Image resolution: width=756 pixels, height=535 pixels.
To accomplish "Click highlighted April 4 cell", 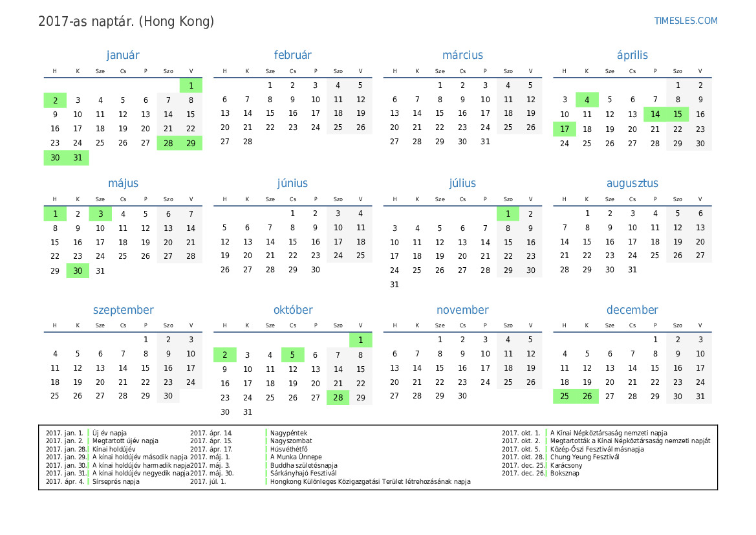I will [x=587, y=100].
